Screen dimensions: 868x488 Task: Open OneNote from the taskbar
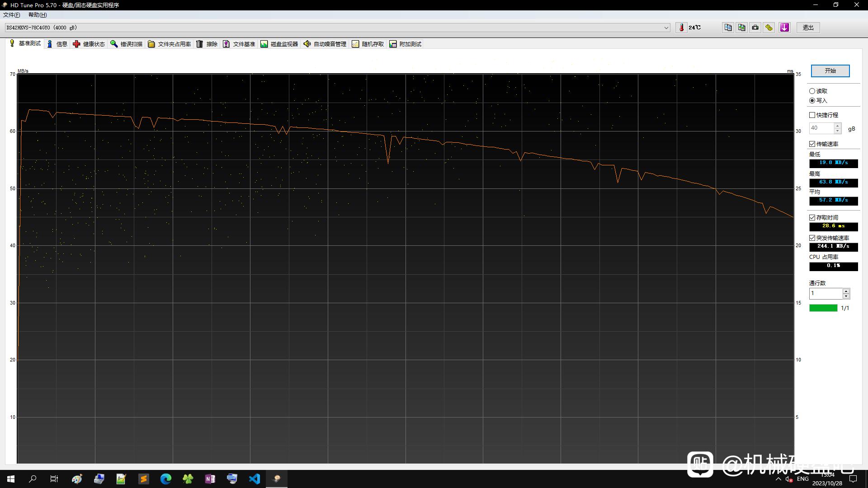pos(210,479)
